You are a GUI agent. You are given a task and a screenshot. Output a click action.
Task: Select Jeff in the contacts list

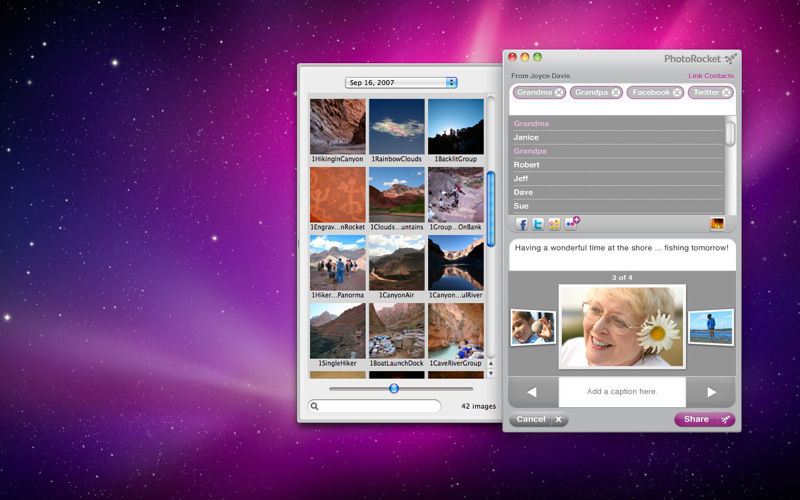[616, 179]
